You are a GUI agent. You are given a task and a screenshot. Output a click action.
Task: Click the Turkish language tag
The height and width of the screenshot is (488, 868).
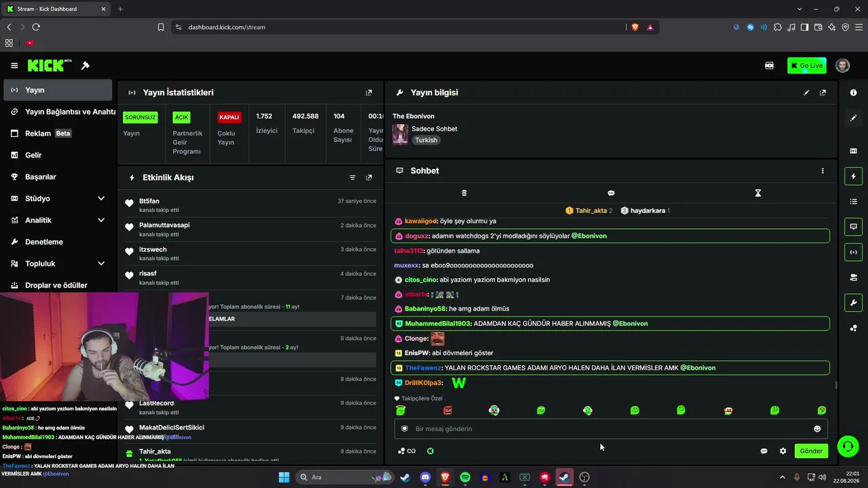point(427,140)
